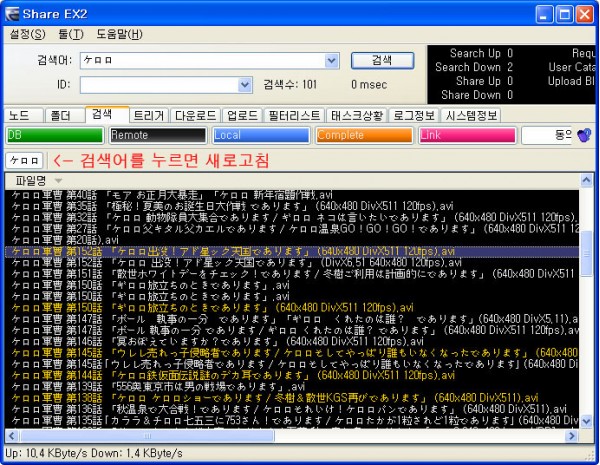
Task: Select yellow 第150話 (640x480 DivX511 120fps) row
Action: click(x=292, y=308)
